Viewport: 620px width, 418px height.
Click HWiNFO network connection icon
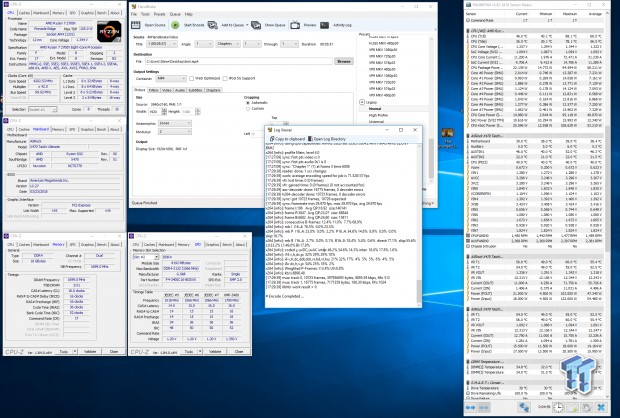coord(524,407)
